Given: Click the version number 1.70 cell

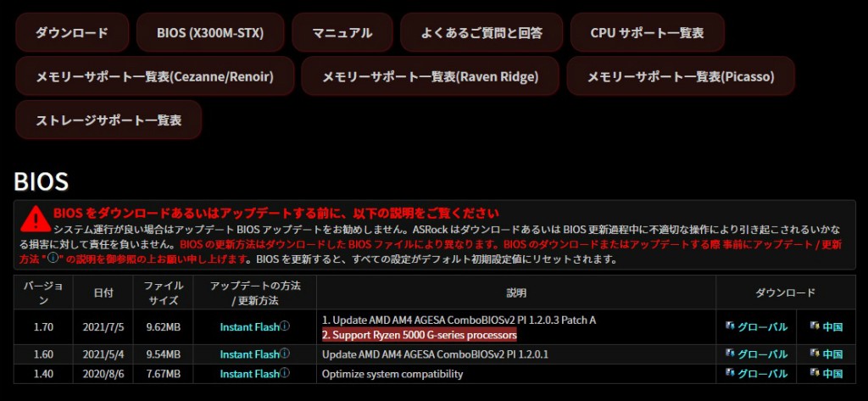Looking at the screenshot, I should [43, 326].
